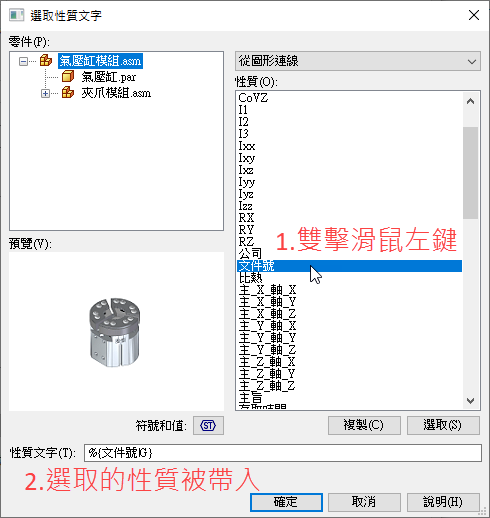Viewport: 490px width, 518px height.
Task: Click the gripper model preview thumbnail
Action: tap(115, 332)
